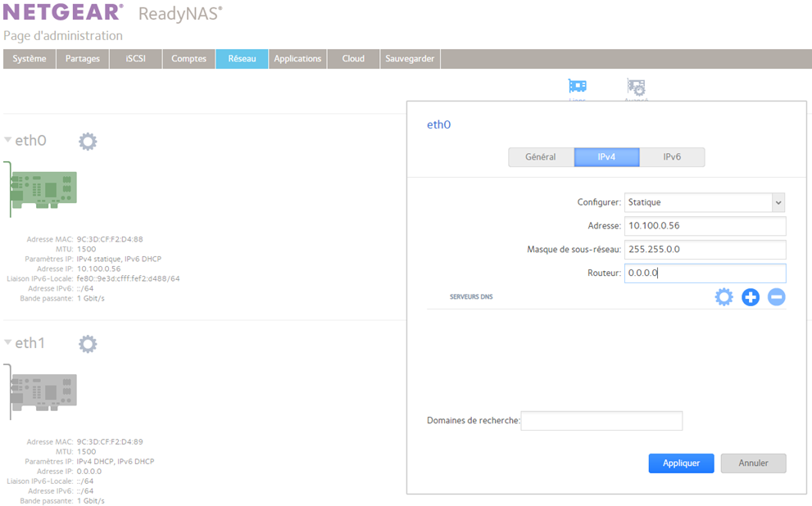Open the Liens network links icon
Screen dimensions: 812x506
click(578, 87)
